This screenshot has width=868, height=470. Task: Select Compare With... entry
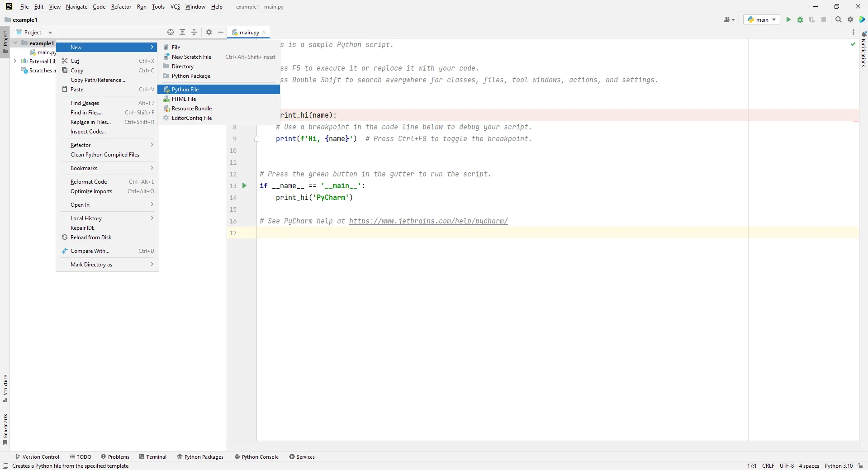coord(108,251)
